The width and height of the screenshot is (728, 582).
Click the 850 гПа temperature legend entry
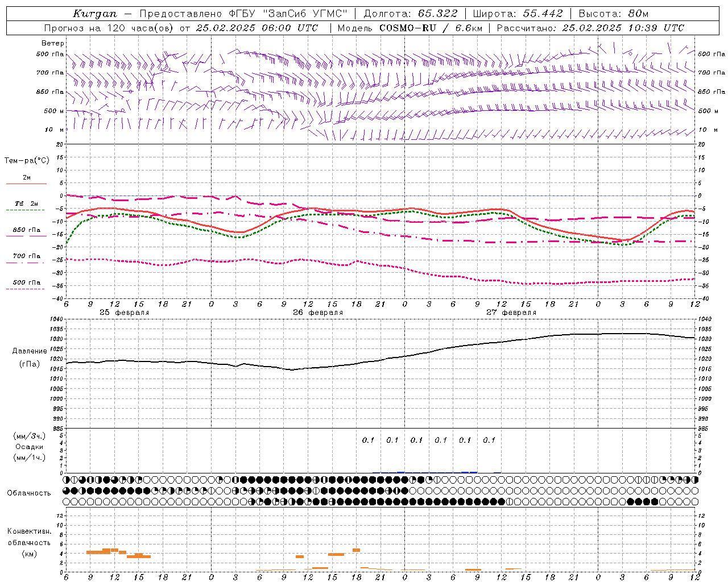[27, 230]
